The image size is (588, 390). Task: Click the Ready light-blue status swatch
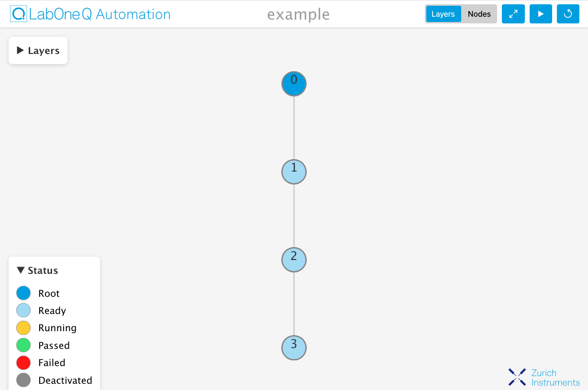[23, 311]
